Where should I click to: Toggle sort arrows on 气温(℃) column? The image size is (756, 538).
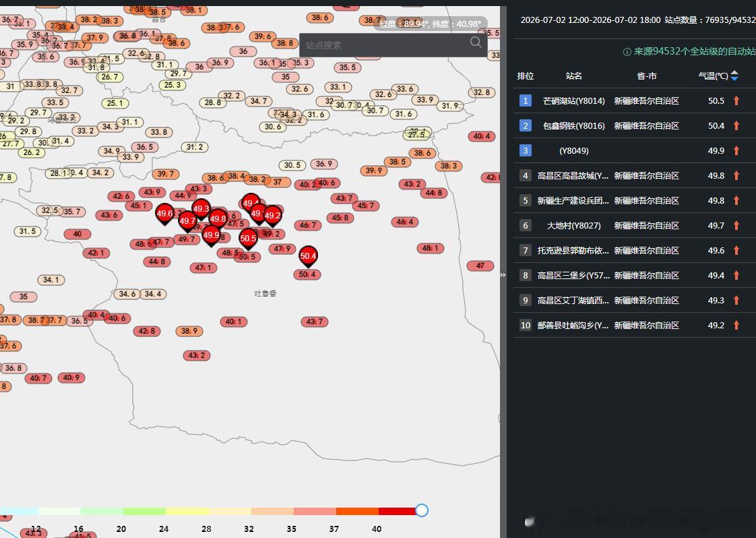pos(734,76)
